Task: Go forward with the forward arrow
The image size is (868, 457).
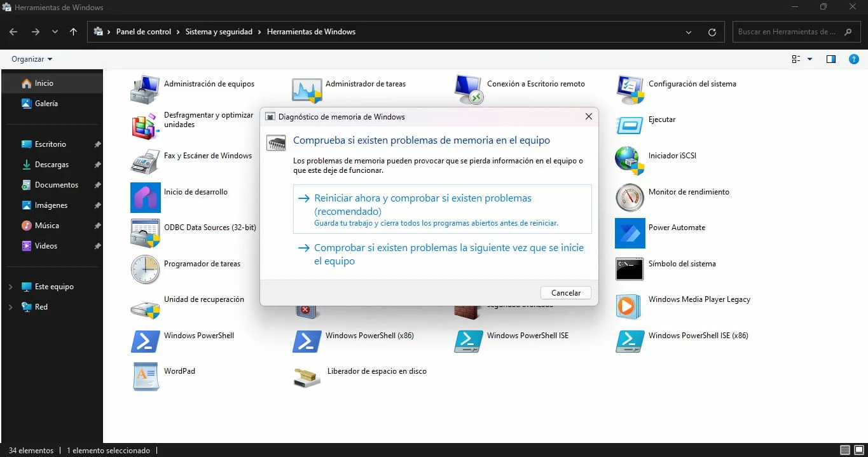Action: (36, 32)
